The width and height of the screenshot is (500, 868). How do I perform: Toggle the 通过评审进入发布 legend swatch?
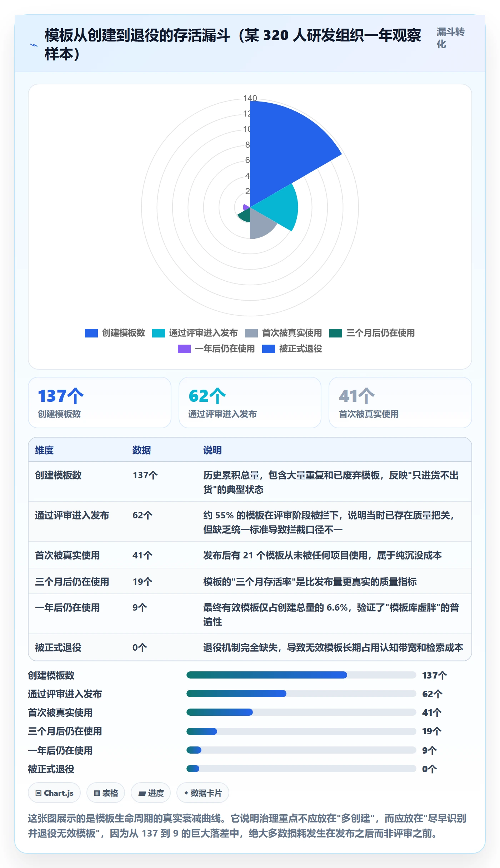(159, 333)
